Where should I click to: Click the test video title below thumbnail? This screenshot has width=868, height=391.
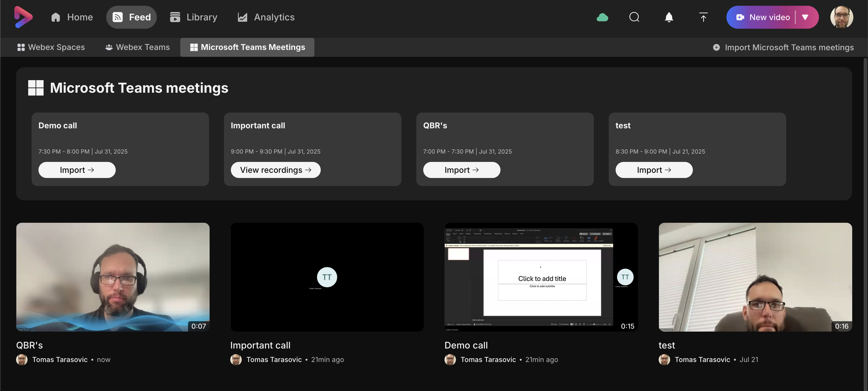tap(667, 345)
